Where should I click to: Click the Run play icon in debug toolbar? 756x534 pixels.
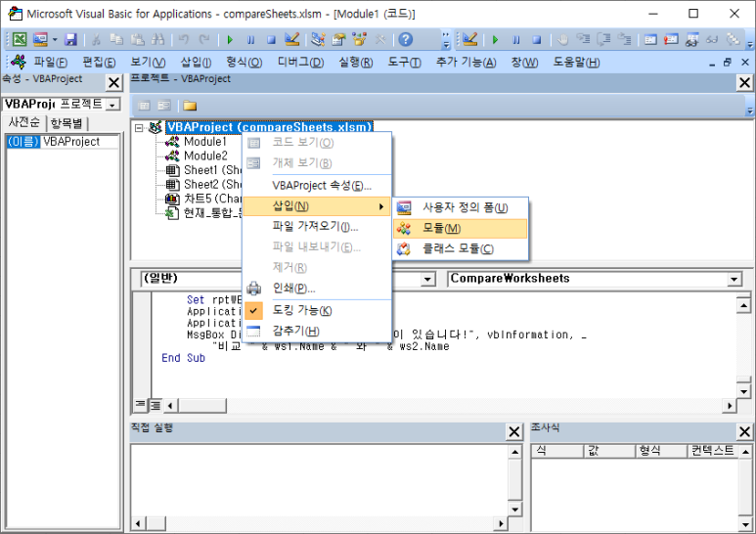[495, 40]
